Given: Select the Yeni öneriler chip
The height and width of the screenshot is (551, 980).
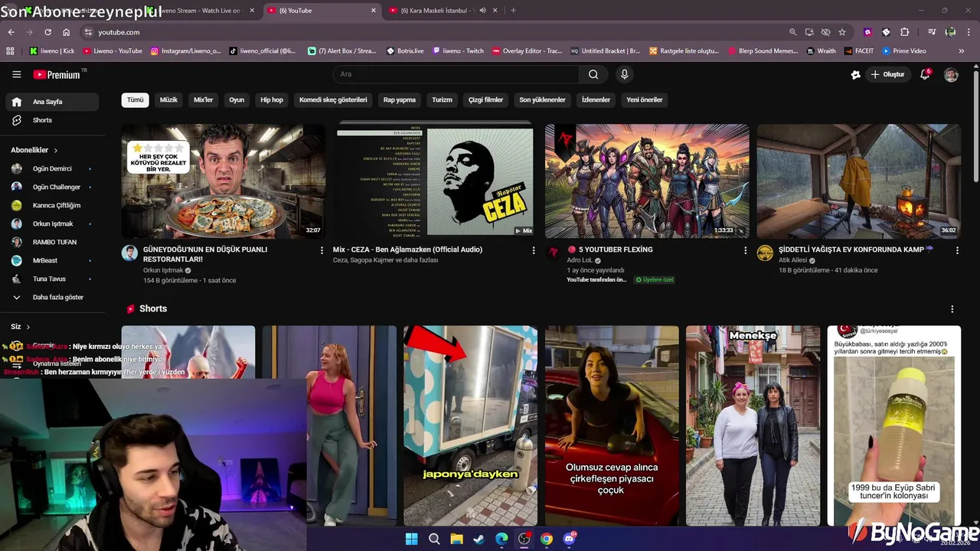Looking at the screenshot, I should [x=645, y=99].
